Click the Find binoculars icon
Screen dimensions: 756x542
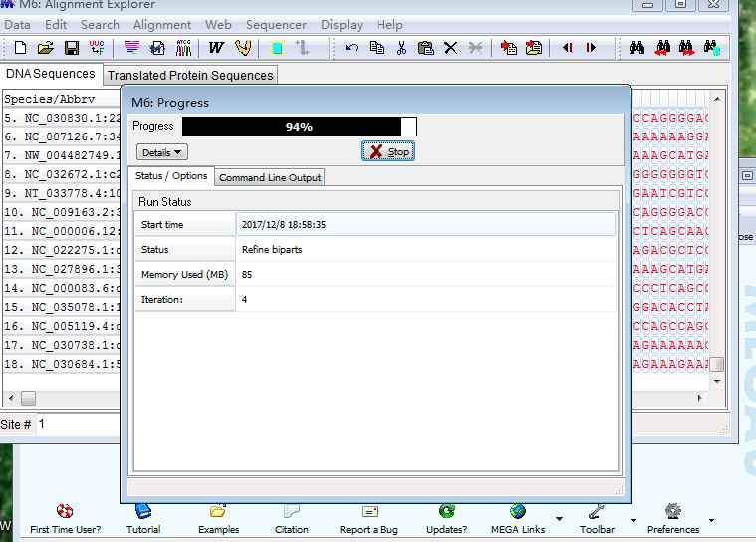636,47
